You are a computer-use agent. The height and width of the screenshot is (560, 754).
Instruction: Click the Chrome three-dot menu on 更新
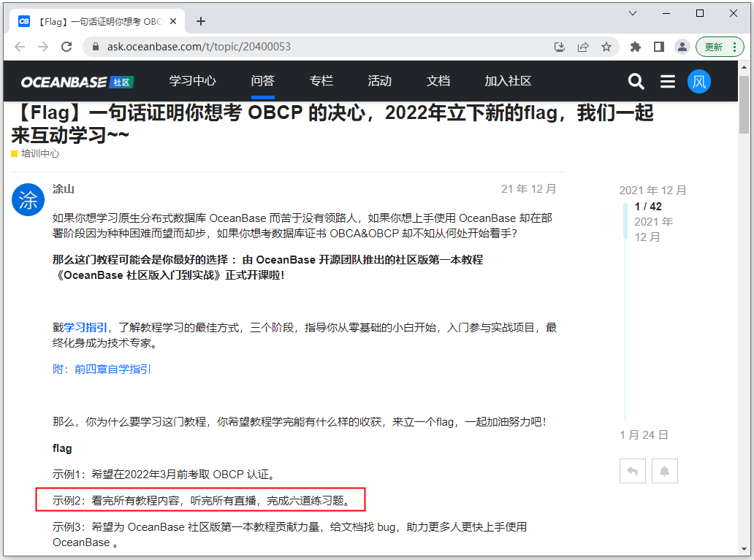coord(734,47)
